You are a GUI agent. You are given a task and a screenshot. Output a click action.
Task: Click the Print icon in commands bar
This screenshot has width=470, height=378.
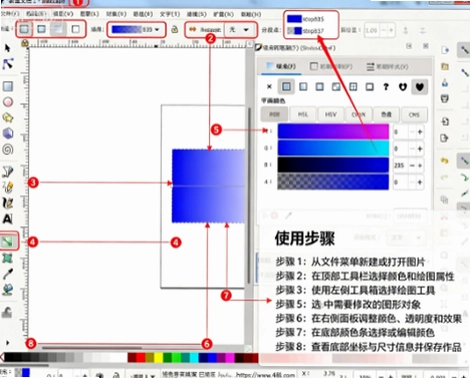(x=445, y=99)
